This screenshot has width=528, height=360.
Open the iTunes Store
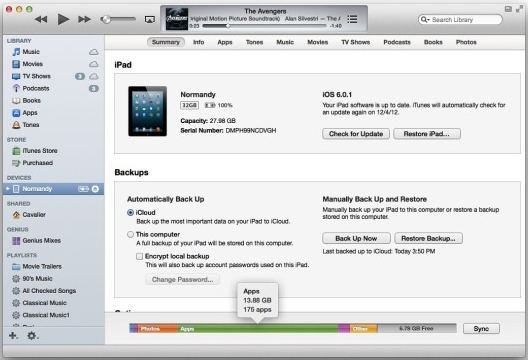click(x=40, y=151)
